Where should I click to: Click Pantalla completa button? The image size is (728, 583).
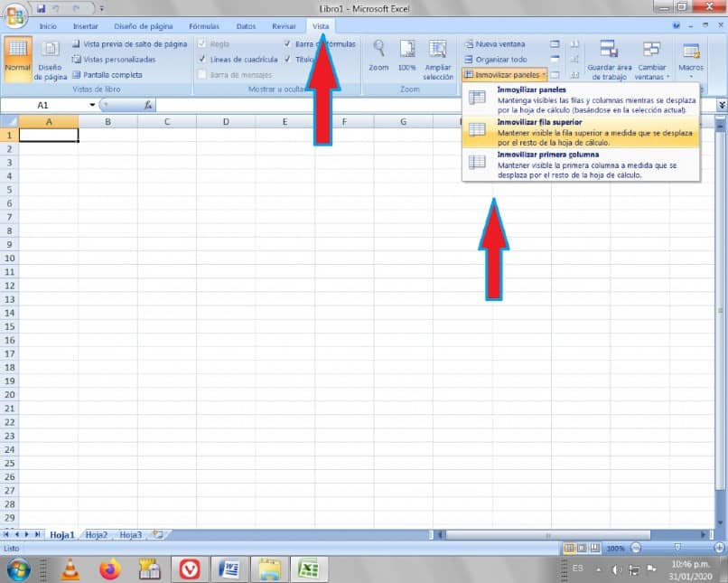click(x=107, y=75)
